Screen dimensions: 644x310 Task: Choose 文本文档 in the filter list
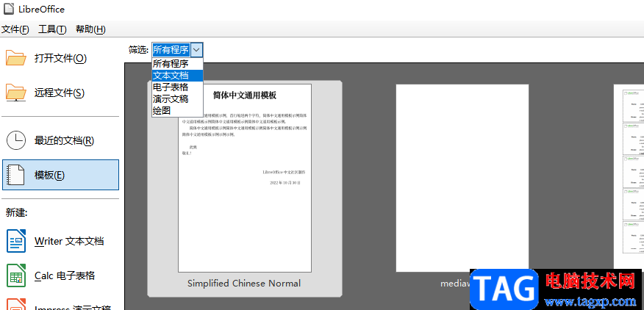tap(177, 76)
